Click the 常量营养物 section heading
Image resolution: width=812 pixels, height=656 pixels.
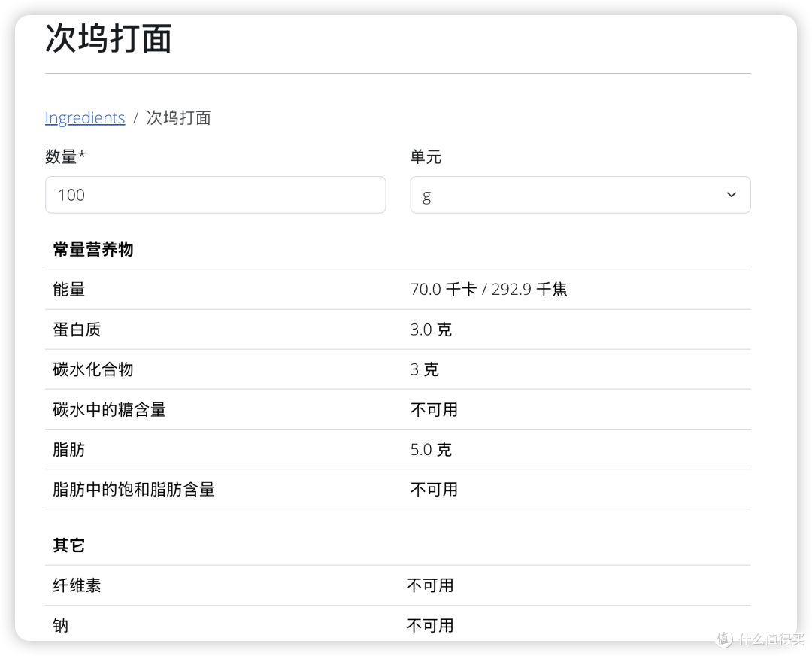[93, 249]
